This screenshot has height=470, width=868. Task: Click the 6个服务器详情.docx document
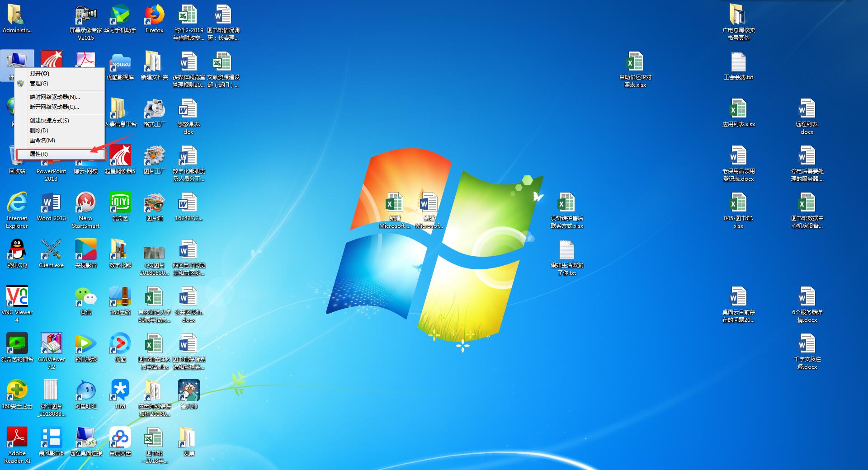[x=807, y=305]
